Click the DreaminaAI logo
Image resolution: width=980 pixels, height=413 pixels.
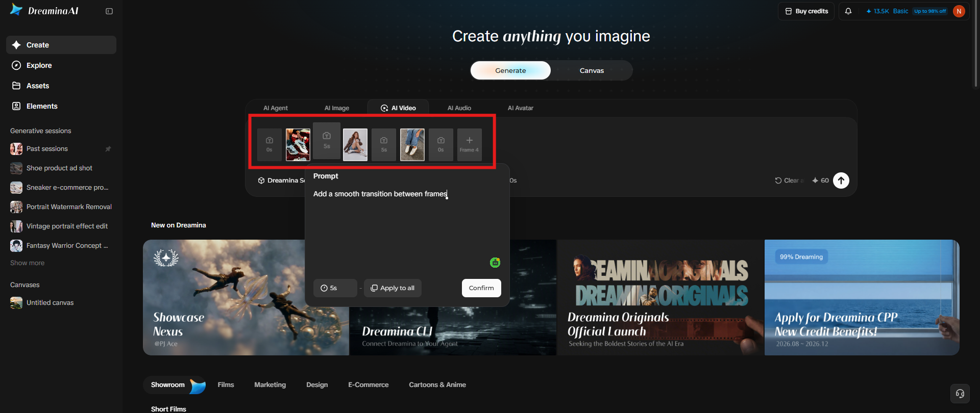(x=44, y=11)
